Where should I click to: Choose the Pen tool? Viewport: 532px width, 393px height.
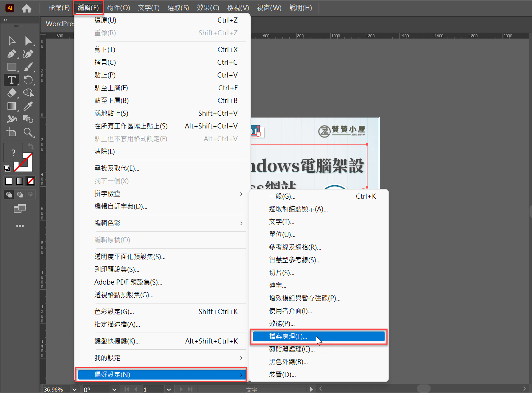[x=12, y=54]
